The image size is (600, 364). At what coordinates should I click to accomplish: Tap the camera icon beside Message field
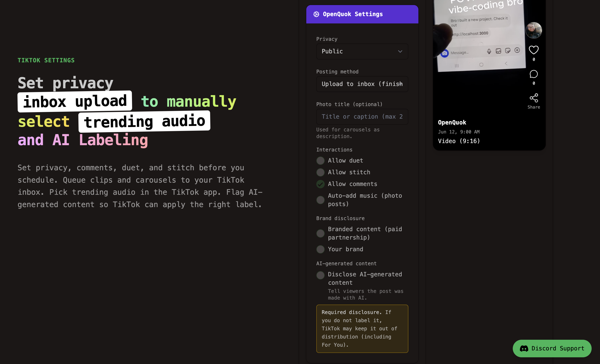444,53
